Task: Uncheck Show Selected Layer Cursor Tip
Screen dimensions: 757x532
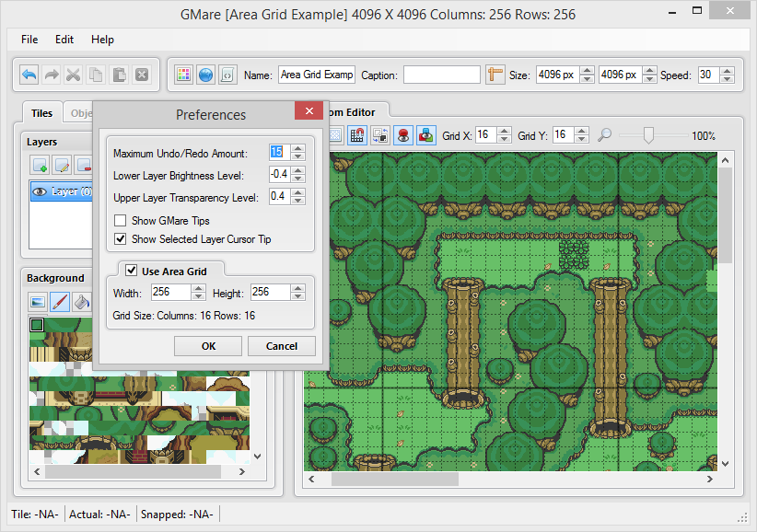Action: coord(121,239)
